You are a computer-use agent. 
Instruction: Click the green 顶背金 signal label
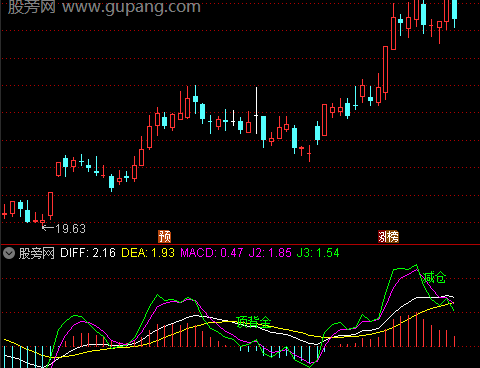coord(254,322)
